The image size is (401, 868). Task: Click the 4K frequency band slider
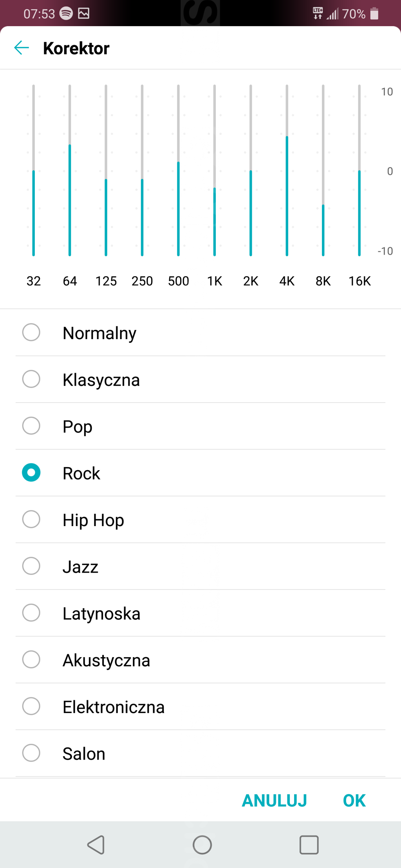[287, 137]
